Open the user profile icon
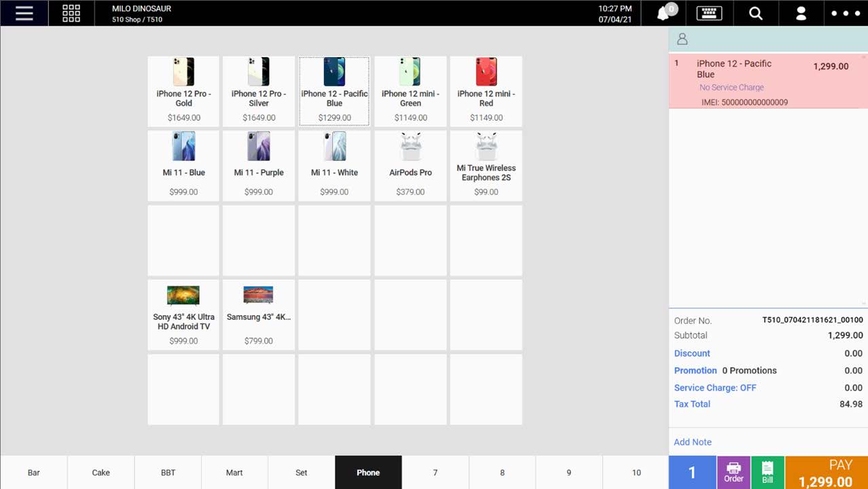Image resolution: width=868 pixels, height=489 pixels. point(801,13)
